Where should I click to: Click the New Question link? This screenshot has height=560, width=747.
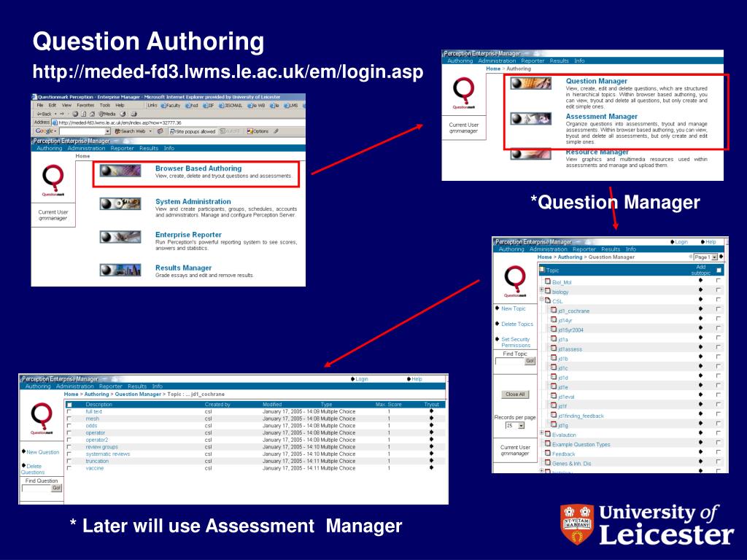[43, 452]
